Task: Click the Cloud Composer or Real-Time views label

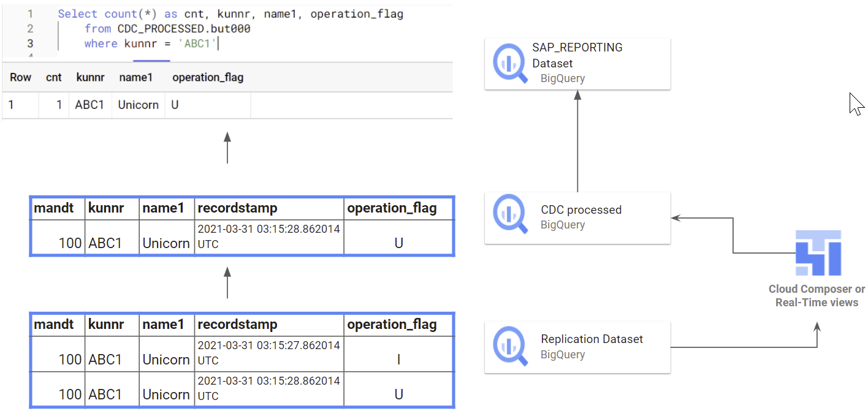Action: (816, 295)
